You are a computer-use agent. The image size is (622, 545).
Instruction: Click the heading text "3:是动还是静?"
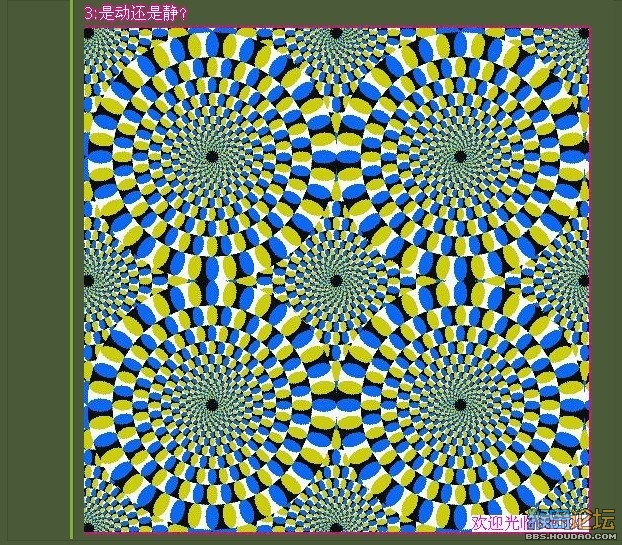(x=136, y=14)
